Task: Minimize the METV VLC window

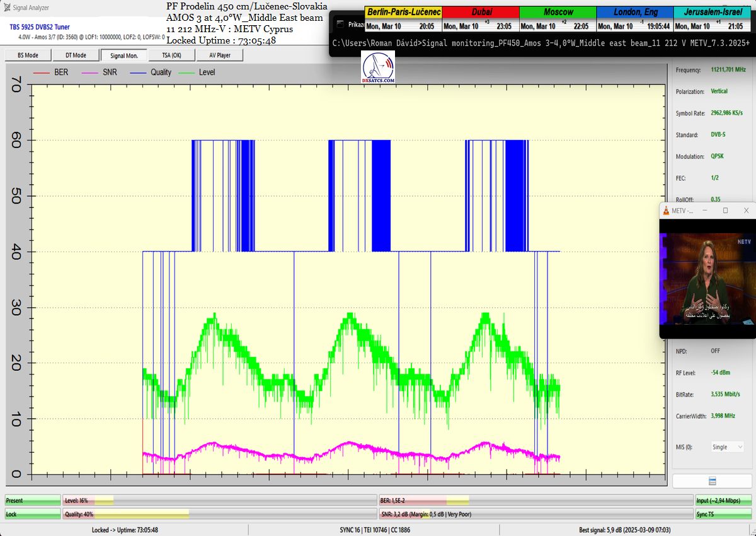Action: pyautogui.click(x=706, y=210)
